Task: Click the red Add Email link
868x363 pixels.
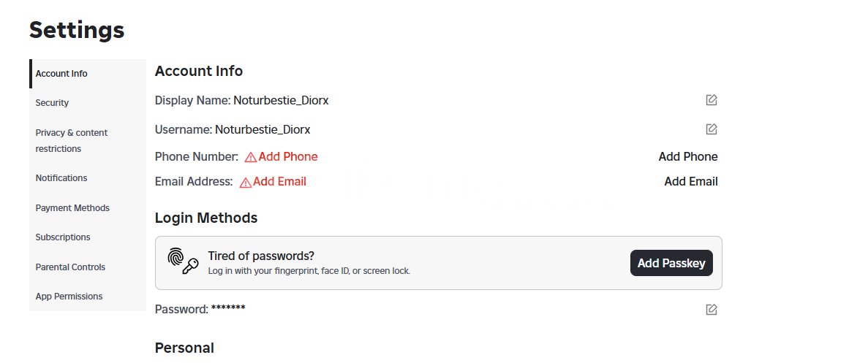Action: (279, 182)
